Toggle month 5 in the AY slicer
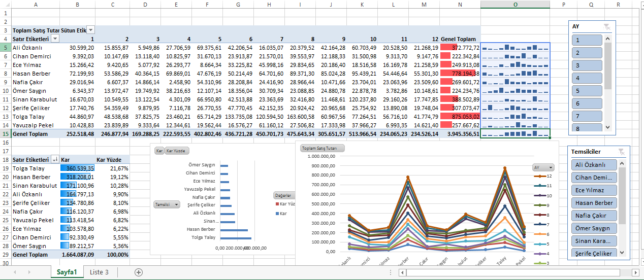 click(x=587, y=91)
